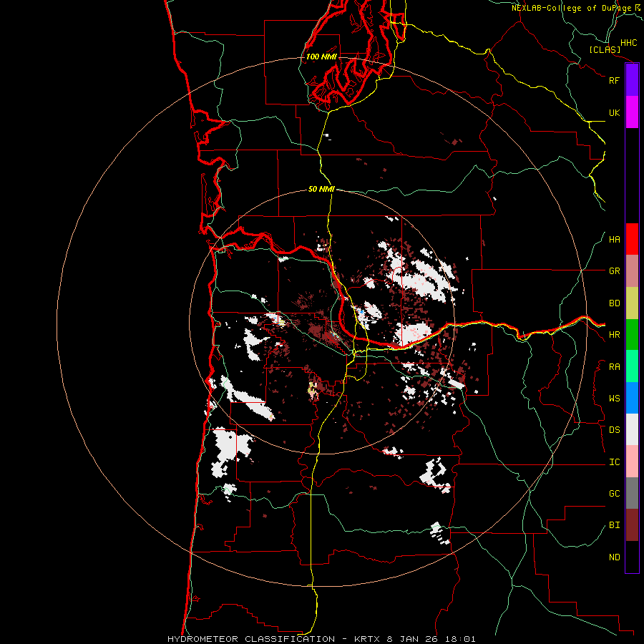Click the BI brown legend swatch
The width and height of the screenshot is (644, 644).
632,525
